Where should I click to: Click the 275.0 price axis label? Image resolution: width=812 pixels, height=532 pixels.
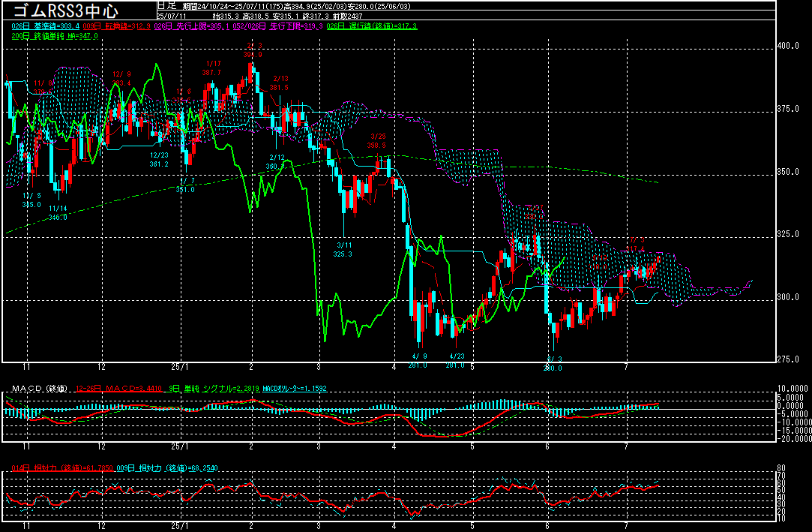[788, 359]
